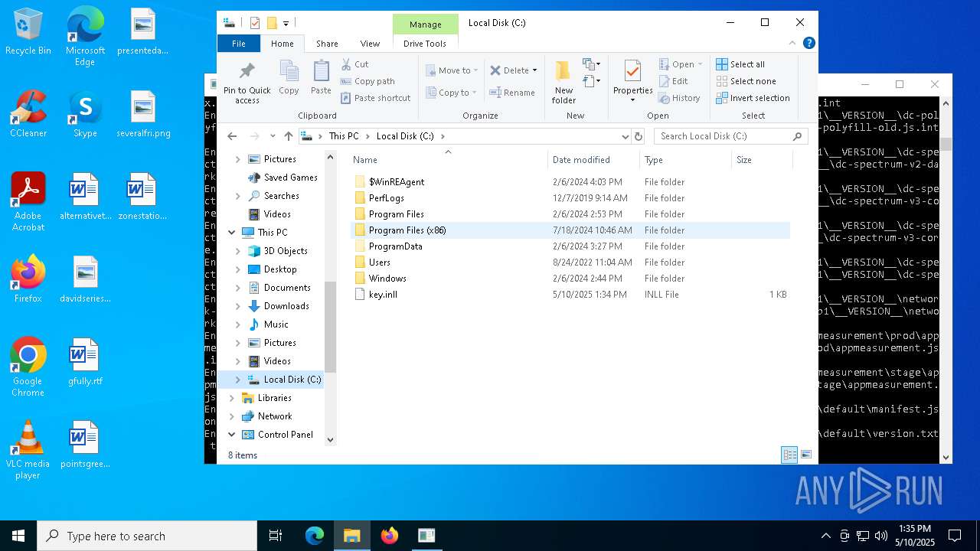This screenshot has height=551, width=980.
Task: Expand the Libraries tree node
Action: (x=232, y=398)
